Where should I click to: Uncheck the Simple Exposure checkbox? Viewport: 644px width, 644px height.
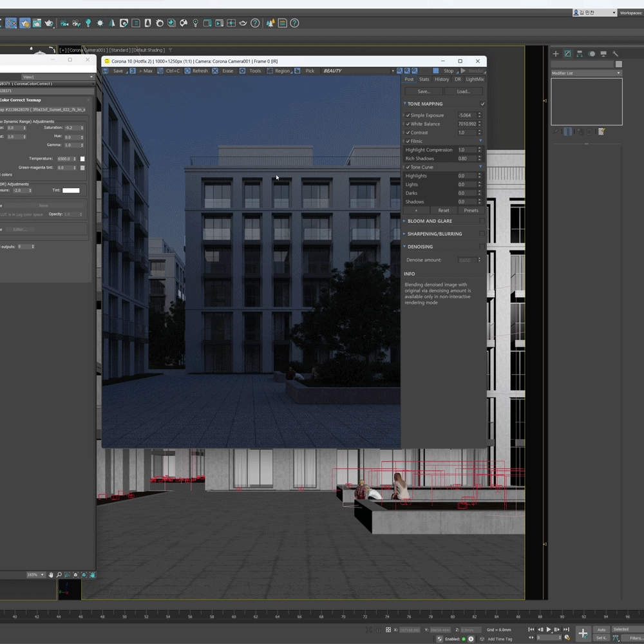coord(408,115)
